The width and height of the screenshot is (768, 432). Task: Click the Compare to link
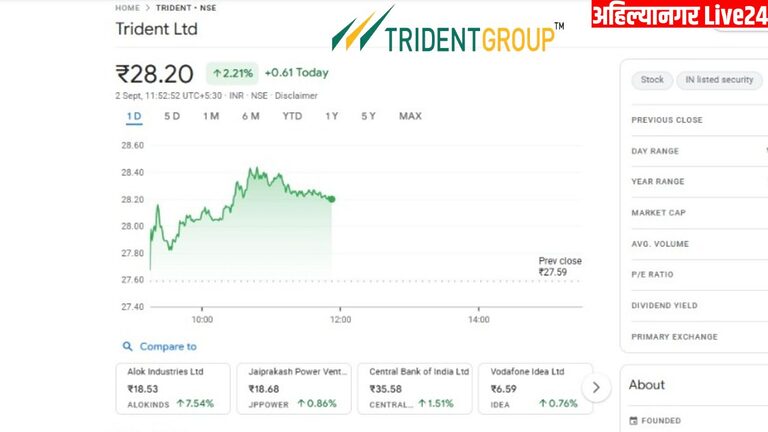(x=168, y=346)
